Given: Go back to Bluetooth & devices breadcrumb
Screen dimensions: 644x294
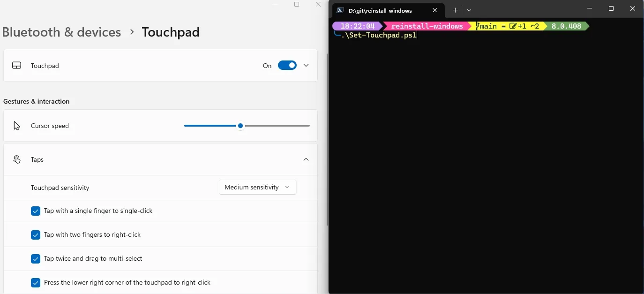Looking at the screenshot, I should tap(61, 32).
